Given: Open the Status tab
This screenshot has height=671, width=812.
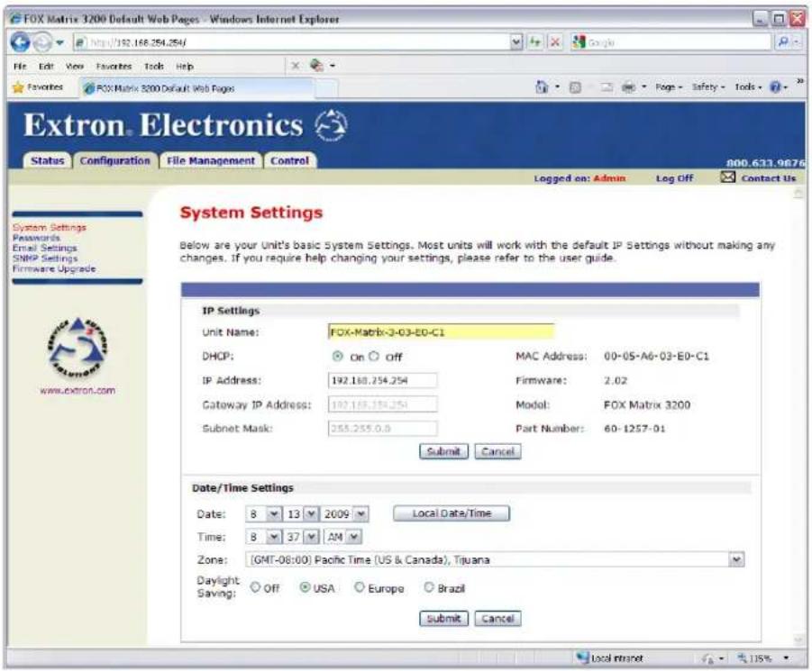Looking at the screenshot, I should click(47, 161).
